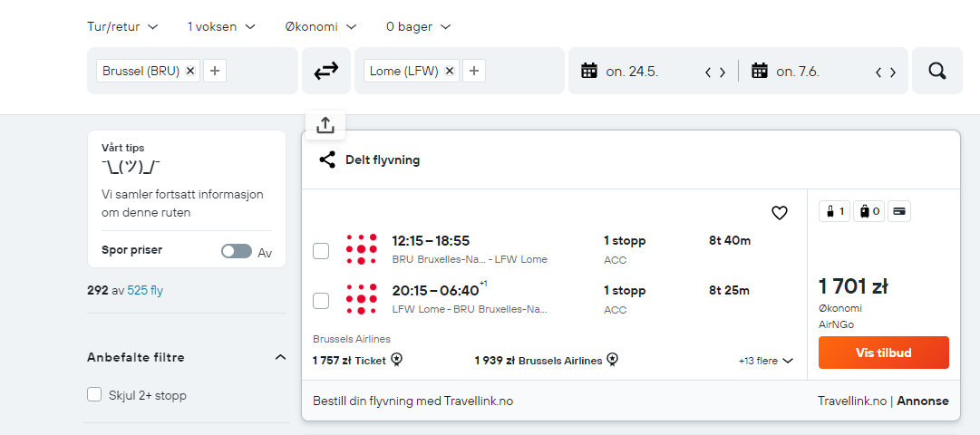Swap origin and destination airports
This screenshot has height=435, width=980.
(x=325, y=71)
